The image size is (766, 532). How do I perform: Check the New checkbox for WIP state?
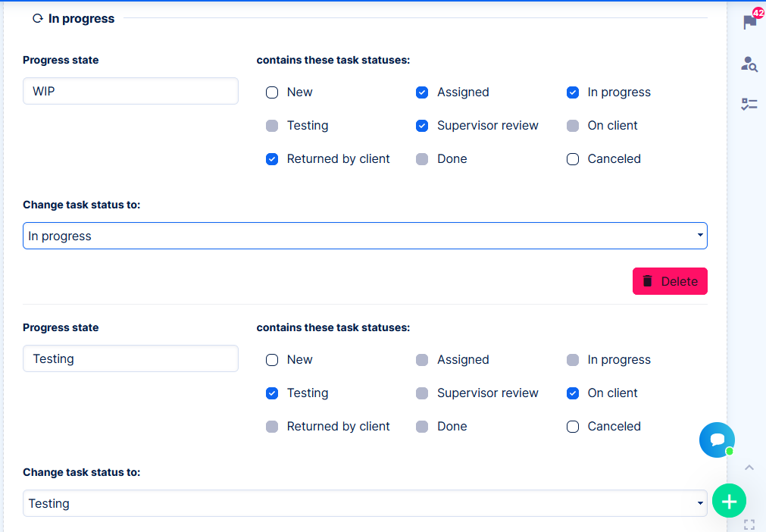[272, 92]
